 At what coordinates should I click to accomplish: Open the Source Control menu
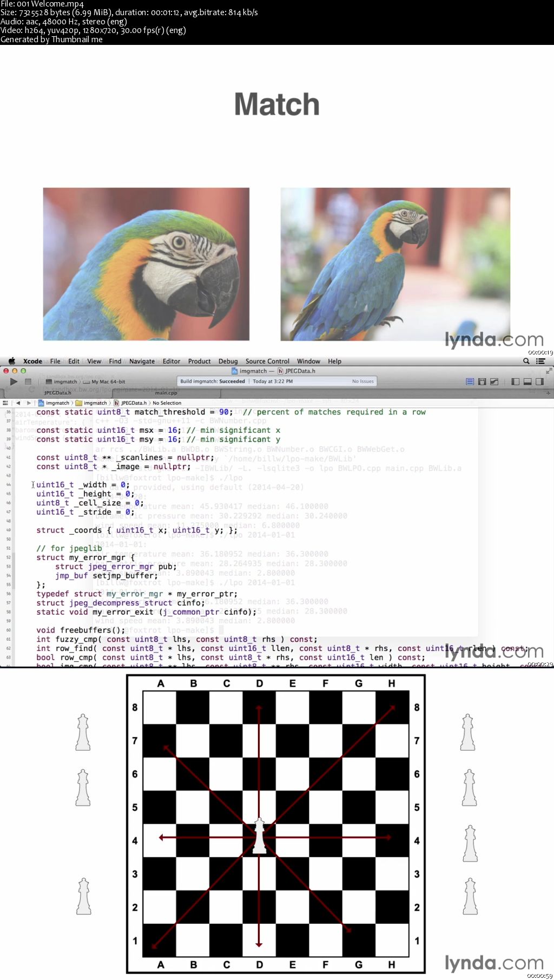(267, 361)
